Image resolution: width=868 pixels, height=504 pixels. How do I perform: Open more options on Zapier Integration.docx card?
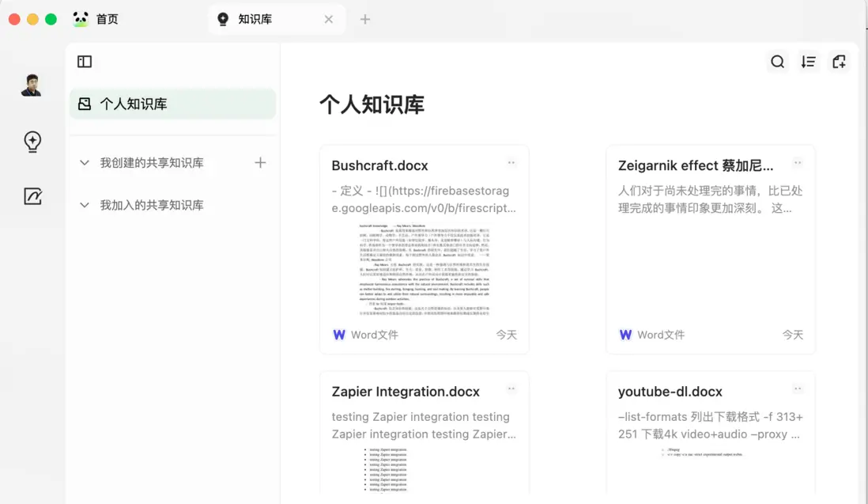coord(511,388)
